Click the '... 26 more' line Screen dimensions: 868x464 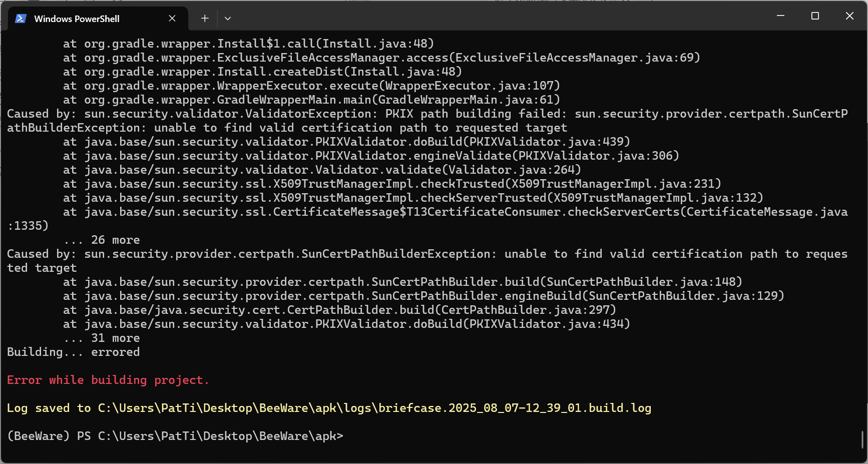[102, 240]
